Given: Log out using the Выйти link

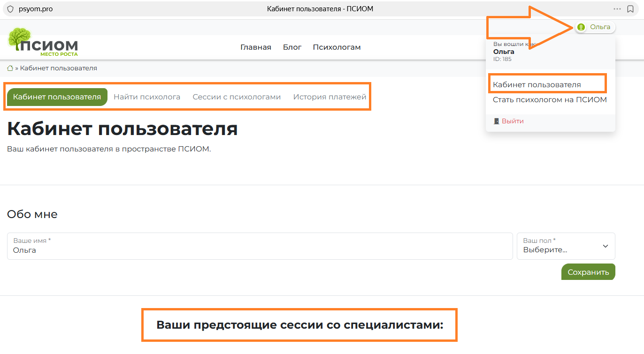Looking at the screenshot, I should point(512,121).
